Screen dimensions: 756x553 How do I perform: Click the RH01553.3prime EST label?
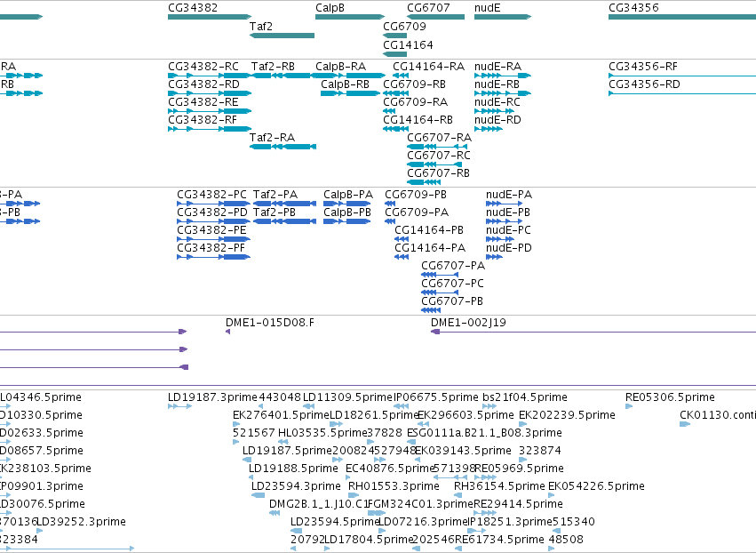point(394,486)
